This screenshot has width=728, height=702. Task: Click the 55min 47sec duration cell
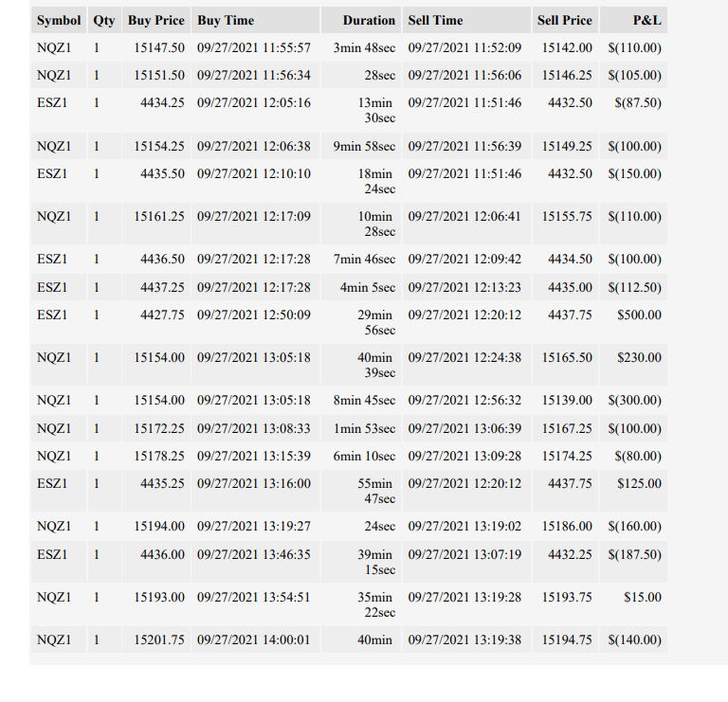tap(361, 491)
